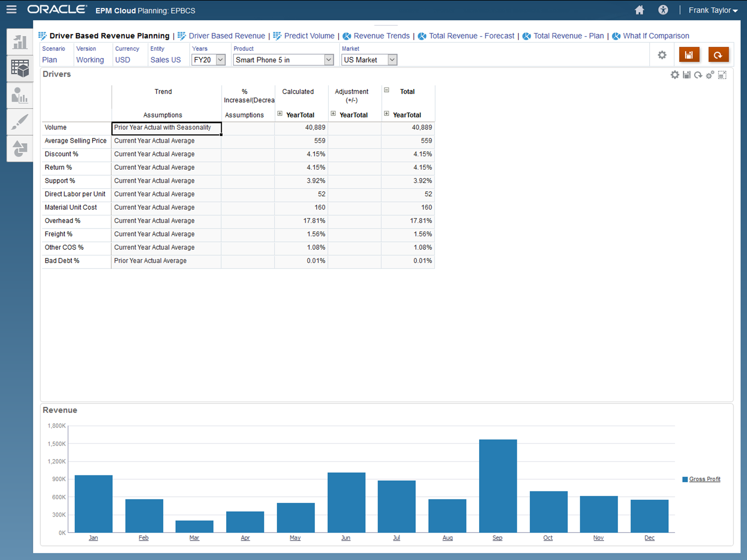Switch to the Predict Volume tab

coord(309,36)
